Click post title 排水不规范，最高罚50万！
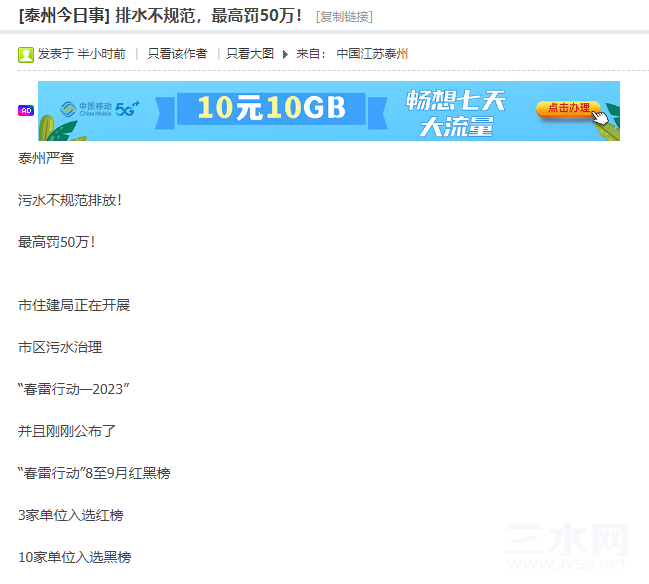The height and width of the screenshot is (584, 649). pos(209,16)
